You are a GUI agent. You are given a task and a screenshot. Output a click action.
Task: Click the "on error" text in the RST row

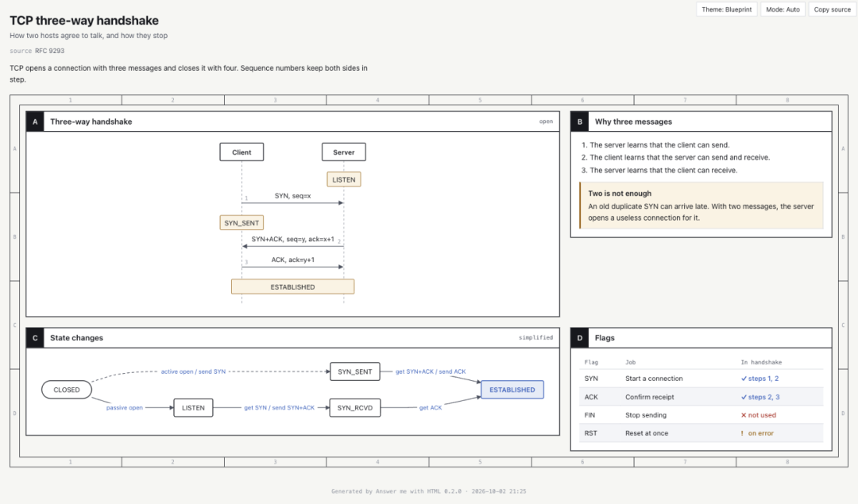click(761, 433)
